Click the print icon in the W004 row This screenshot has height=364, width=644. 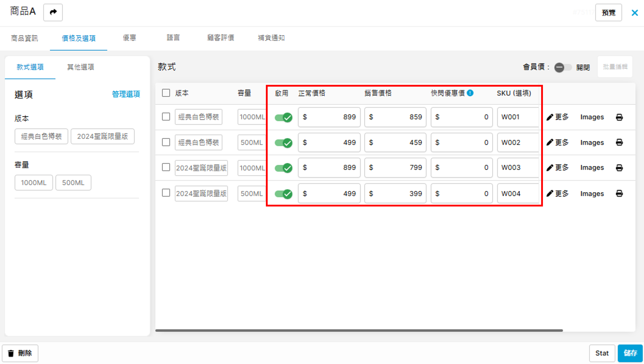point(619,194)
